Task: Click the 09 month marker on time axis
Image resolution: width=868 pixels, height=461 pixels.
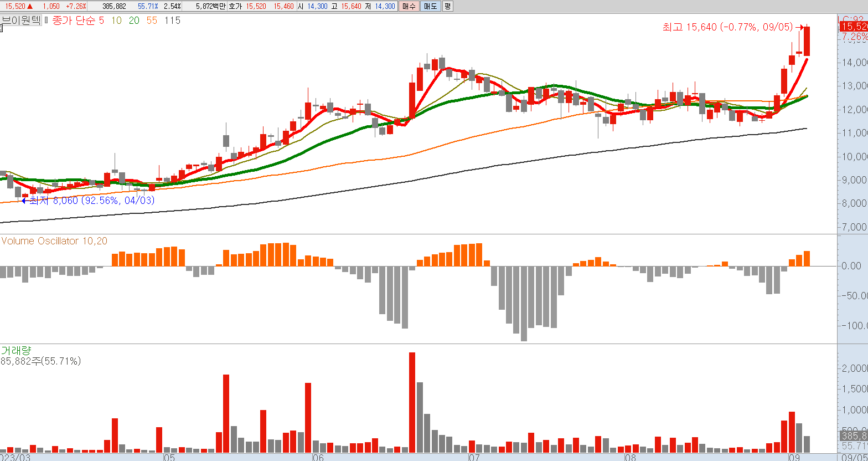Action: tap(793, 458)
